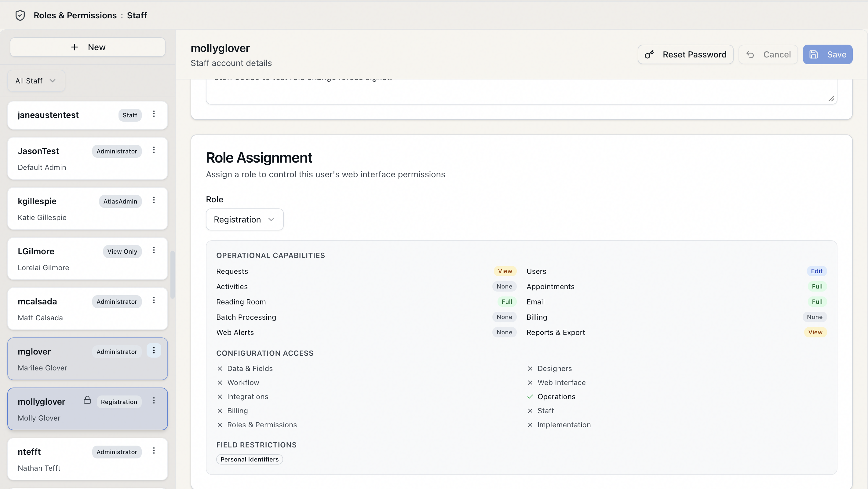Image resolution: width=868 pixels, height=489 pixels.
Task: Select the kgillespie staff card
Action: pos(88,209)
